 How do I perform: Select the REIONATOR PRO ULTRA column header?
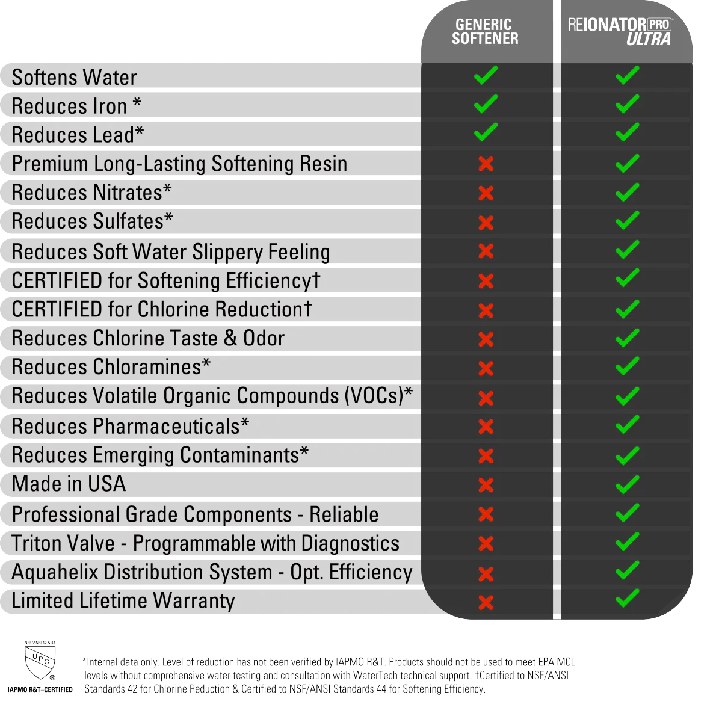[621, 32]
